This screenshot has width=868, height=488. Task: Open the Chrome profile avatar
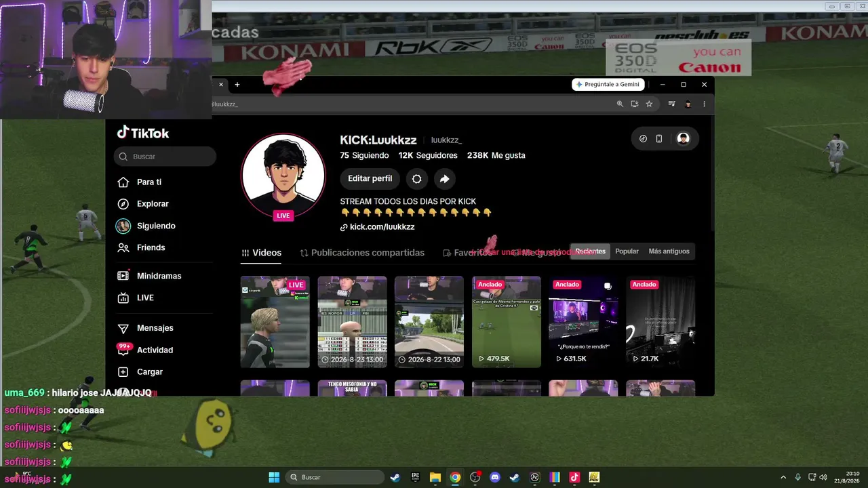pyautogui.click(x=688, y=104)
